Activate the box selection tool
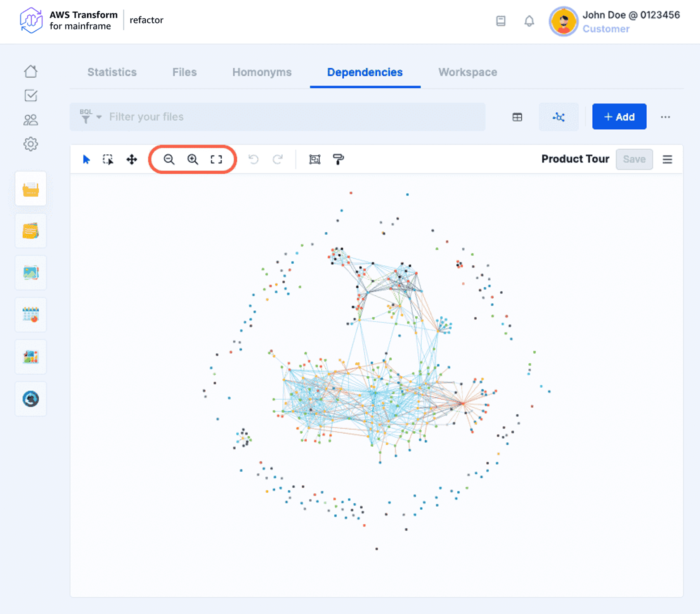 108,159
